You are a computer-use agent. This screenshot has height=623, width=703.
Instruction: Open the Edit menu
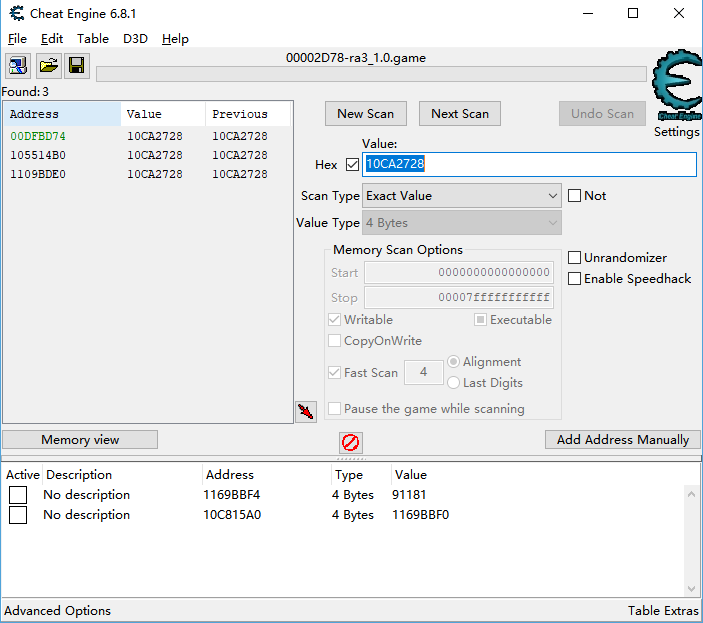point(52,39)
